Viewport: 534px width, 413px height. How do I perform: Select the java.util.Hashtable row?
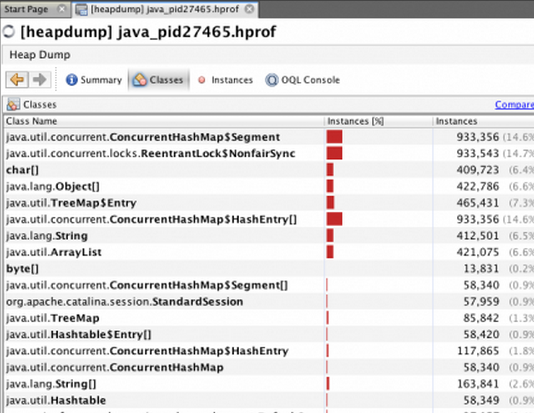coord(269,400)
